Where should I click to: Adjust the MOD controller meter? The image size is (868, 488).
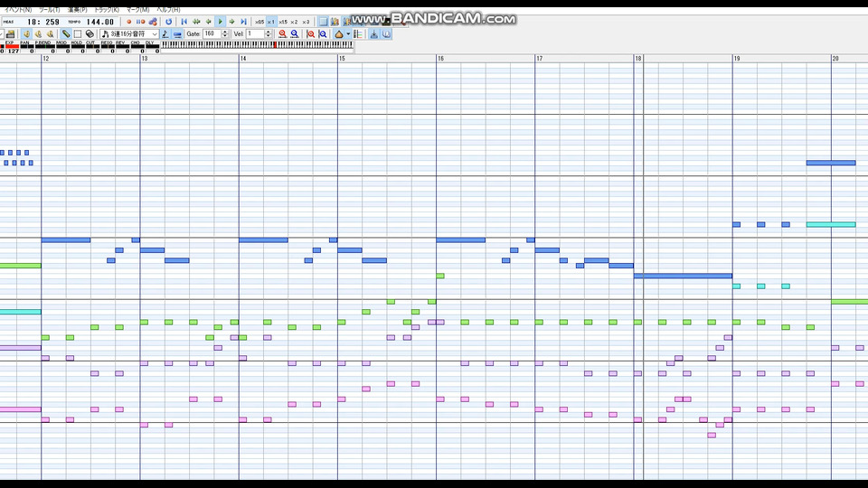[x=62, y=47]
